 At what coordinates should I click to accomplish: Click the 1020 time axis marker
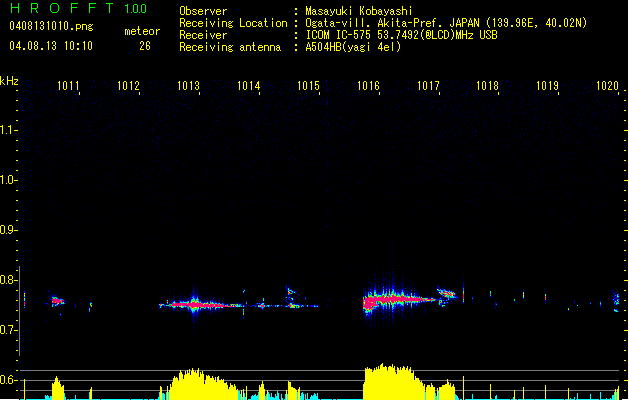607,86
